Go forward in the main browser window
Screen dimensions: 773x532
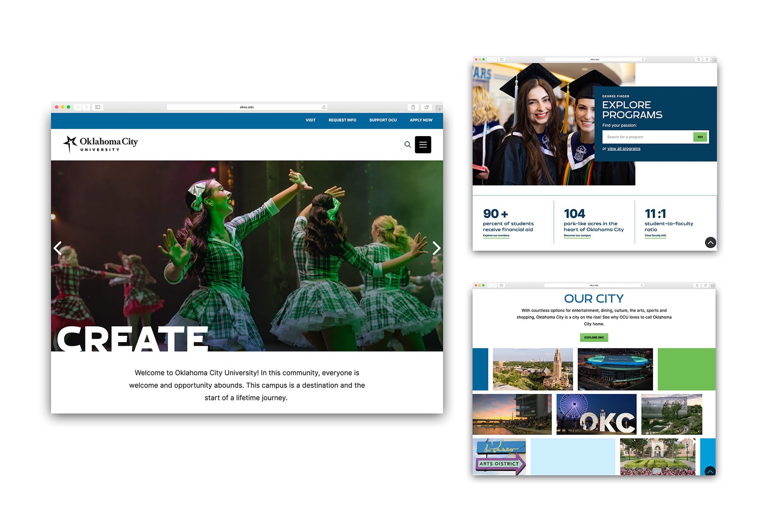click(x=86, y=107)
